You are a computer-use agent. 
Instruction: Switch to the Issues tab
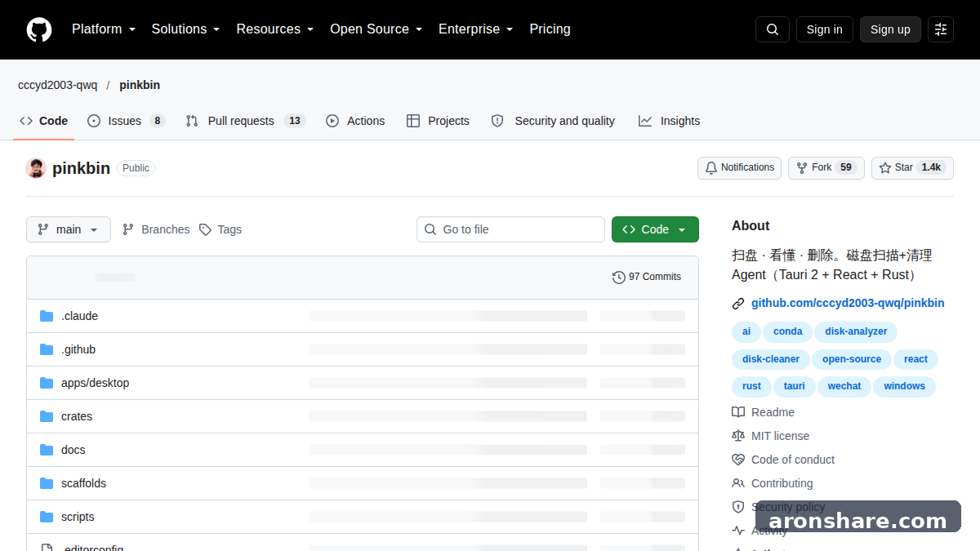(126, 121)
